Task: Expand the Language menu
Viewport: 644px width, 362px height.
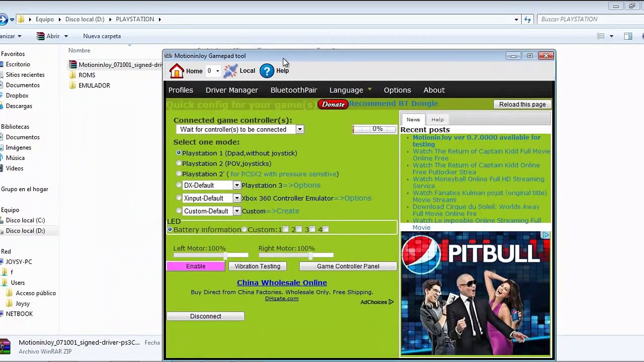Action: point(351,90)
